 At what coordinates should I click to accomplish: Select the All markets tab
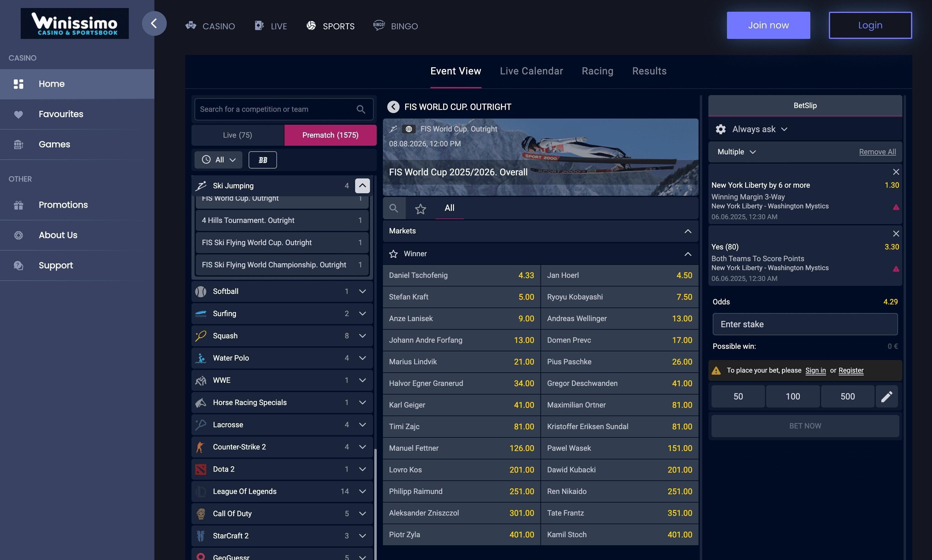click(449, 208)
